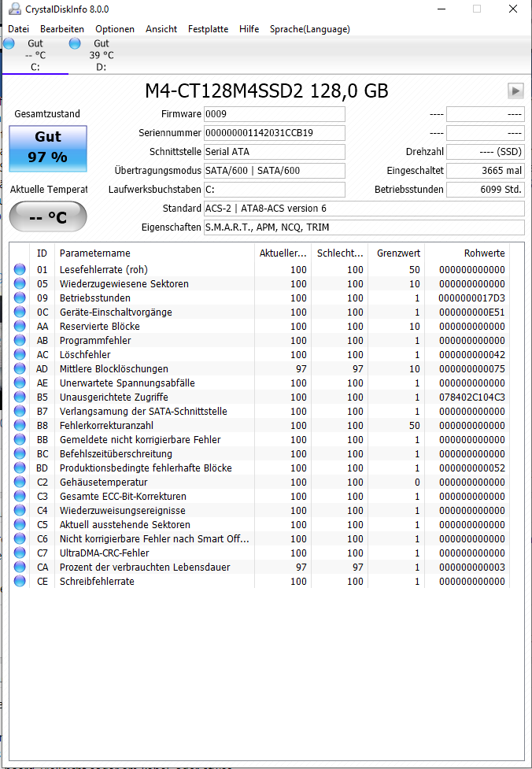Screen dimensions: 532x769
Task: Open the Hilfe menu
Action: coord(249,29)
